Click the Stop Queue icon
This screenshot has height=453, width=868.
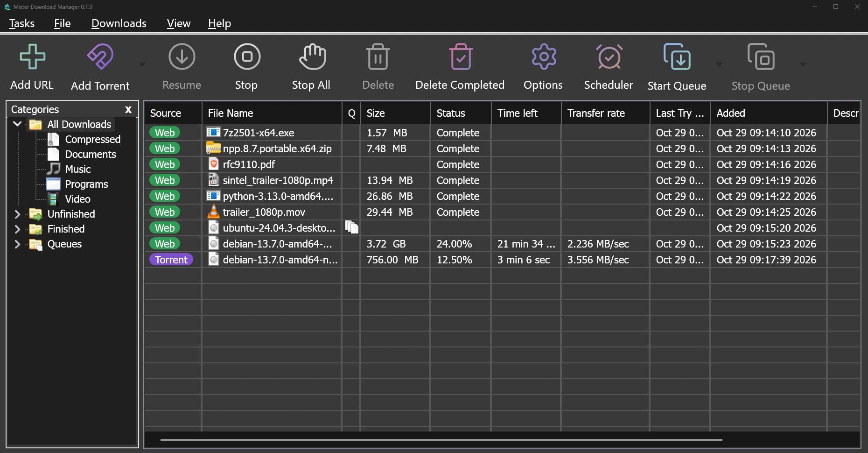click(761, 57)
